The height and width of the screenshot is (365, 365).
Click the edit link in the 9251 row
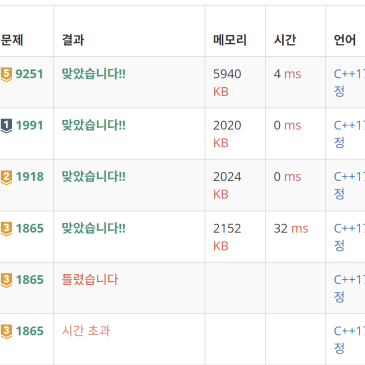click(339, 91)
